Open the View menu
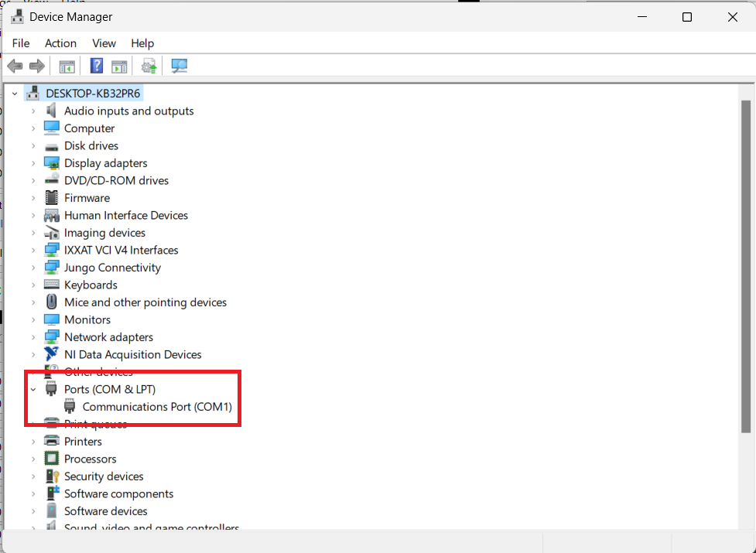The height and width of the screenshot is (553, 756). tap(104, 43)
